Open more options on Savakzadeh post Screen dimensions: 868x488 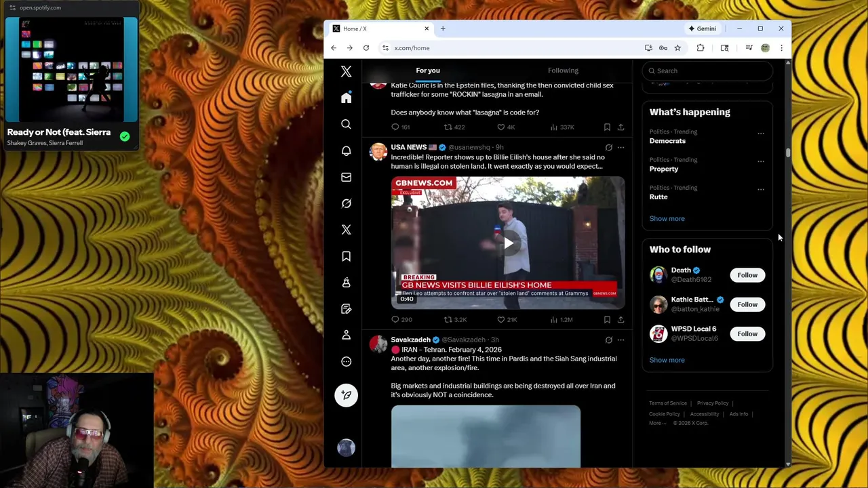tap(620, 340)
